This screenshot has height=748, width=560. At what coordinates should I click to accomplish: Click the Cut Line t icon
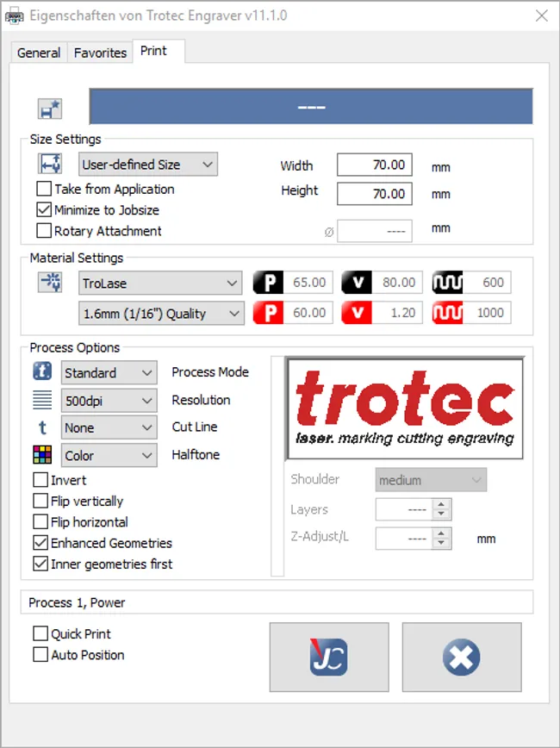[x=42, y=427]
